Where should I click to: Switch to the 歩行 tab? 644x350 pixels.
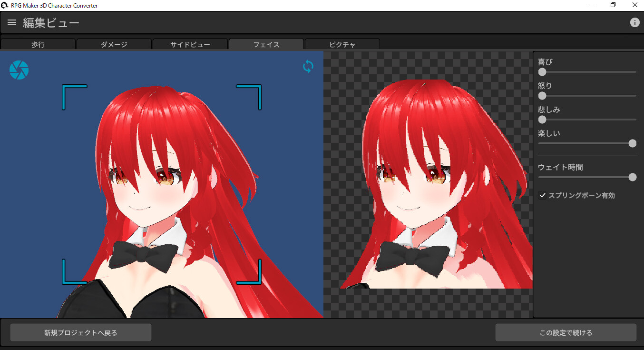click(x=38, y=44)
